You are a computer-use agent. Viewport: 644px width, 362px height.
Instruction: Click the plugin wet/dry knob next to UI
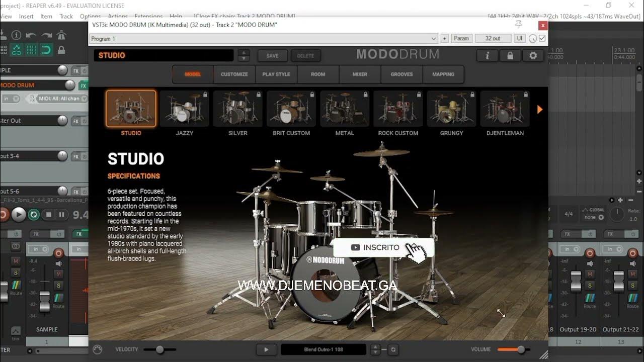pos(533,39)
